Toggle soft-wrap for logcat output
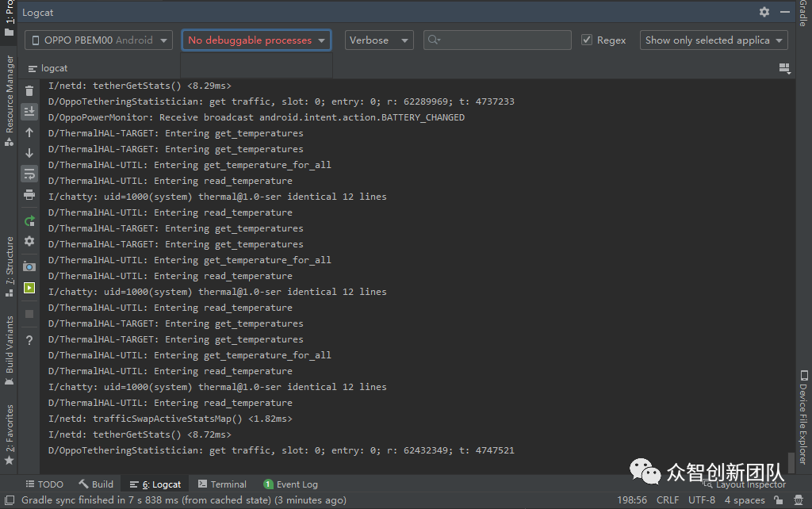This screenshot has width=812, height=509. coord(29,174)
